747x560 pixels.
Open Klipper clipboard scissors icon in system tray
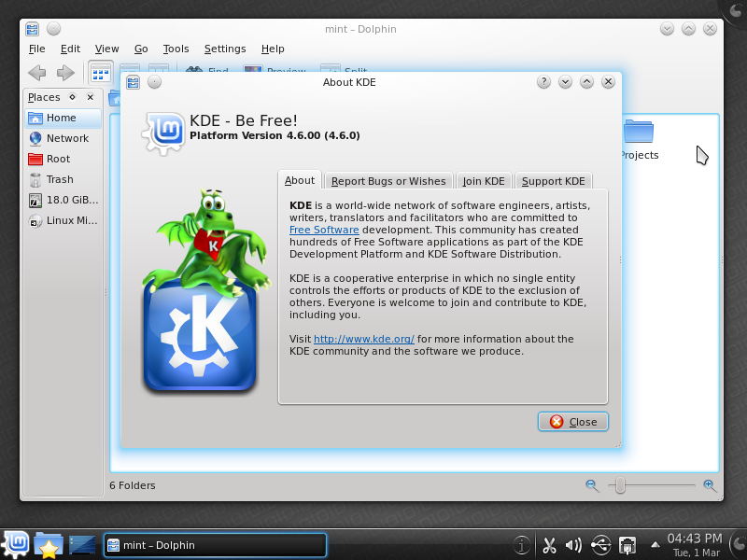click(x=549, y=544)
